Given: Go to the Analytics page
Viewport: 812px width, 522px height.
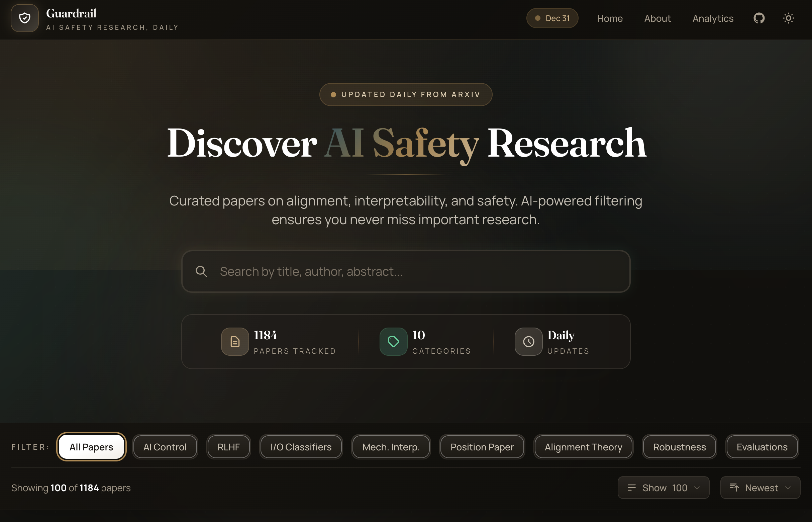Looking at the screenshot, I should tap(713, 18).
